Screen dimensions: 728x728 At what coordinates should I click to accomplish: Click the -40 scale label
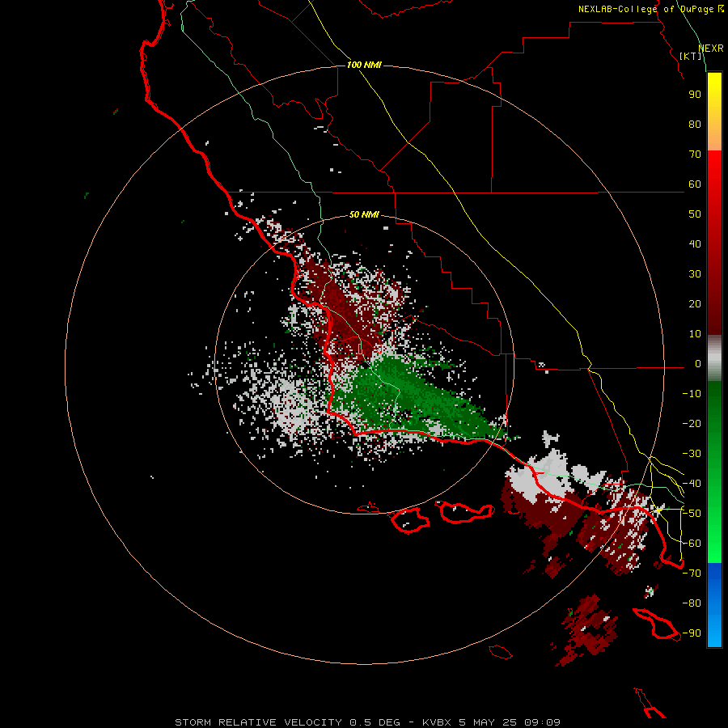point(692,484)
